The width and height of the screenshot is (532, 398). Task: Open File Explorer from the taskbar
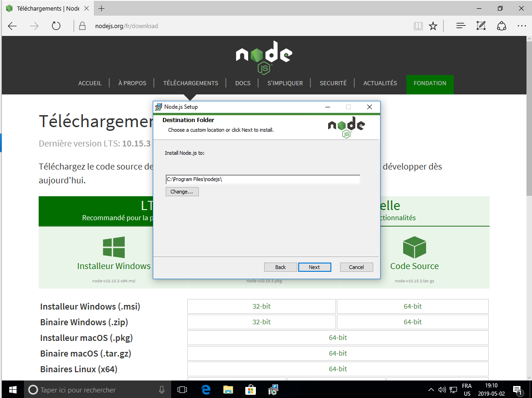[x=228, y=390]
